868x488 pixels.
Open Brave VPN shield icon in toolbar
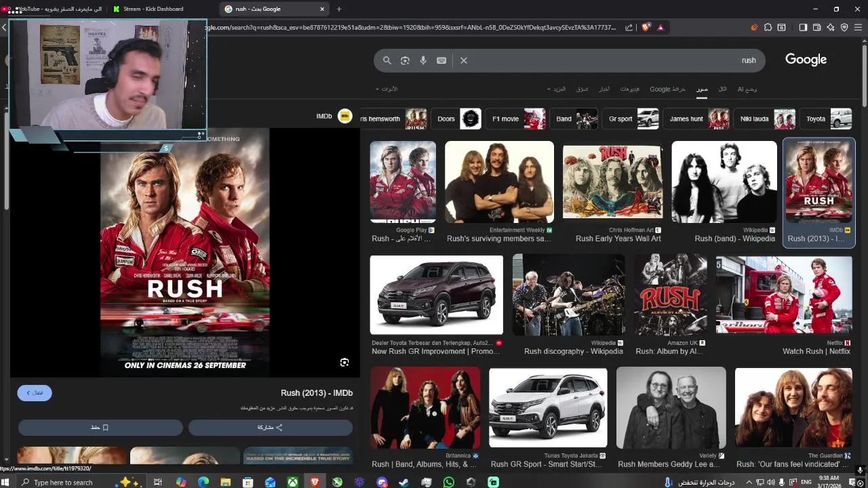(844, 27)
